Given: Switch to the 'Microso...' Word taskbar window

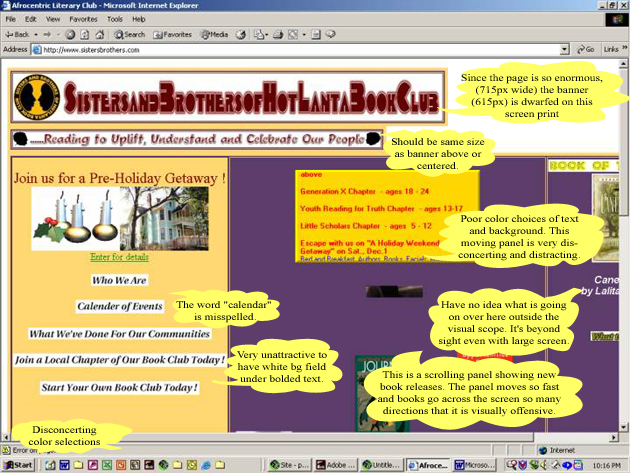Looking at the screenshot, I should tap(474, 465).
